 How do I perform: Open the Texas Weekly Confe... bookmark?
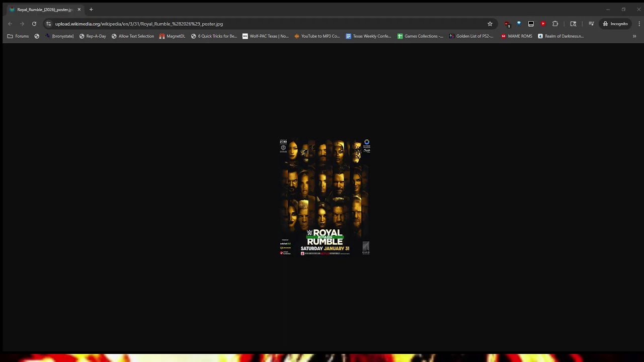point(368,36)
